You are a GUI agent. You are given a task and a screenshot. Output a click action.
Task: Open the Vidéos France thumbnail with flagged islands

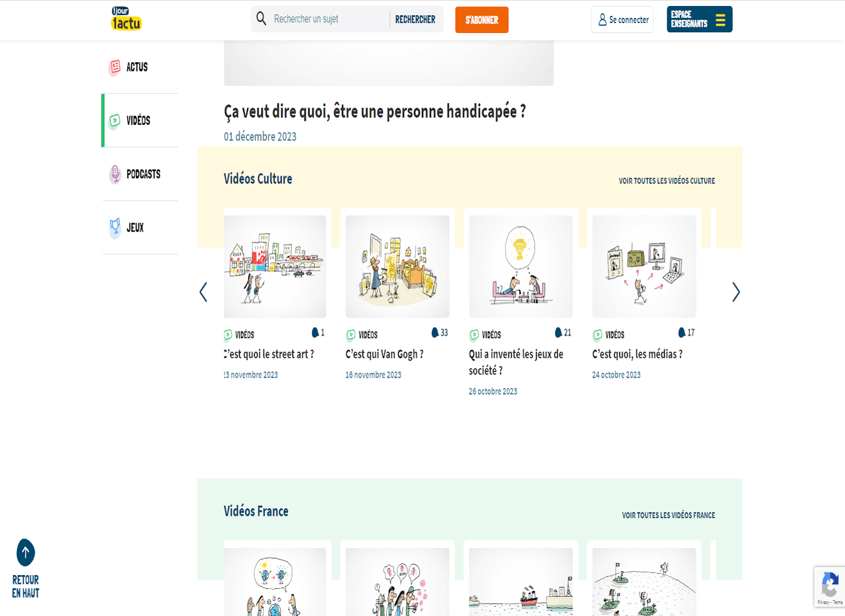click(x=644, y=582)
